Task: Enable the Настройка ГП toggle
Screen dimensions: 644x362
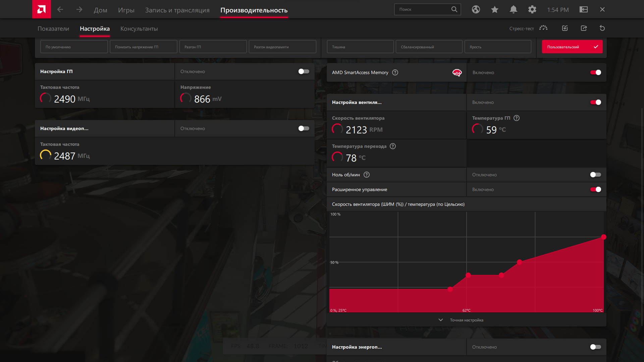Action: pyautogui.click(x=304, y=71)
